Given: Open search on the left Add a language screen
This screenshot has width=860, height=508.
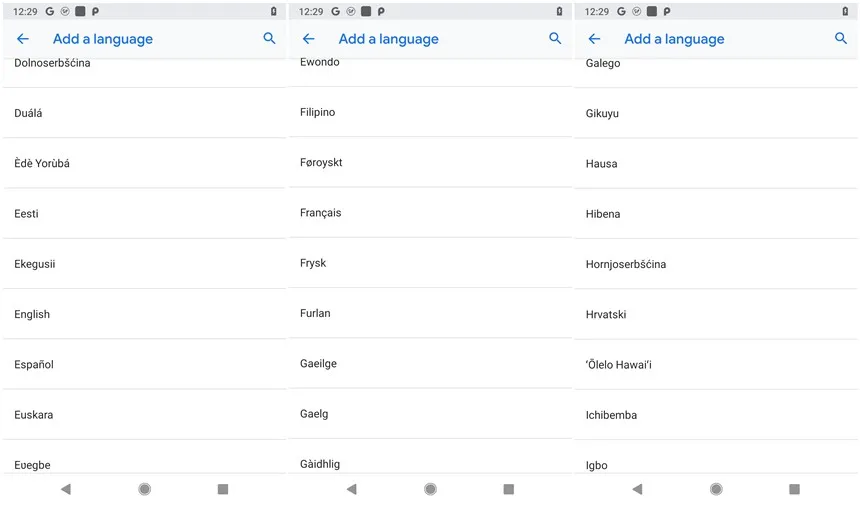Looking at the screenshot, I should click(x=269, y=38).
